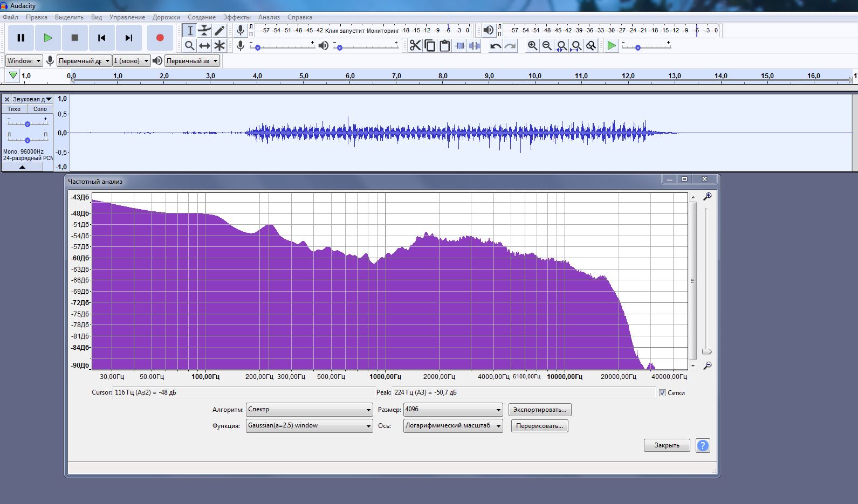Click the Undo arrow icon
Viewport: 858px width, 504px height.
(x=496, y=46)
